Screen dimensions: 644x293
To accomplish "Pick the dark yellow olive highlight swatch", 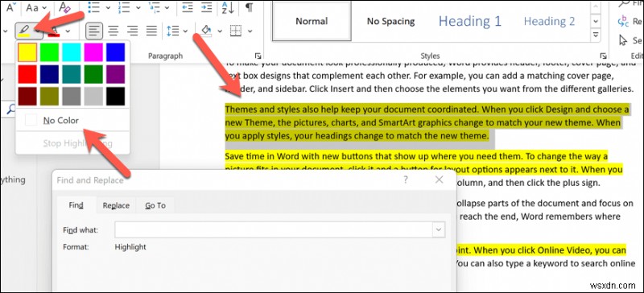I will (50, 96).
